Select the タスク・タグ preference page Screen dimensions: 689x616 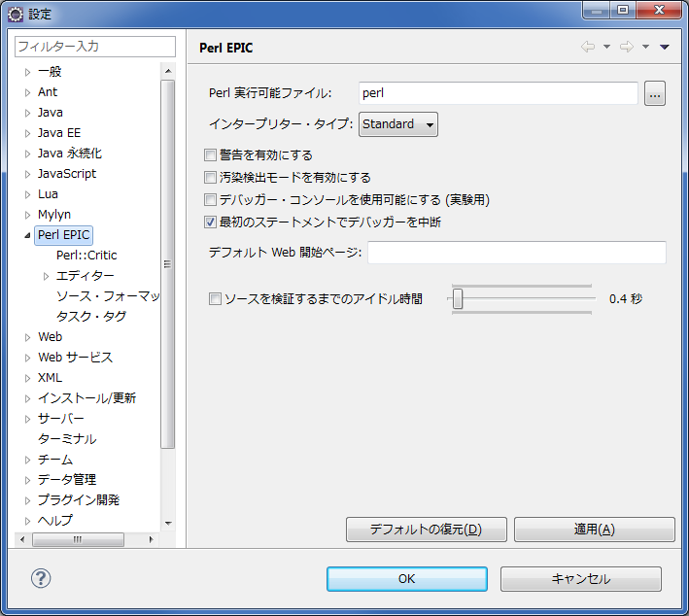(x=91, y=317)
